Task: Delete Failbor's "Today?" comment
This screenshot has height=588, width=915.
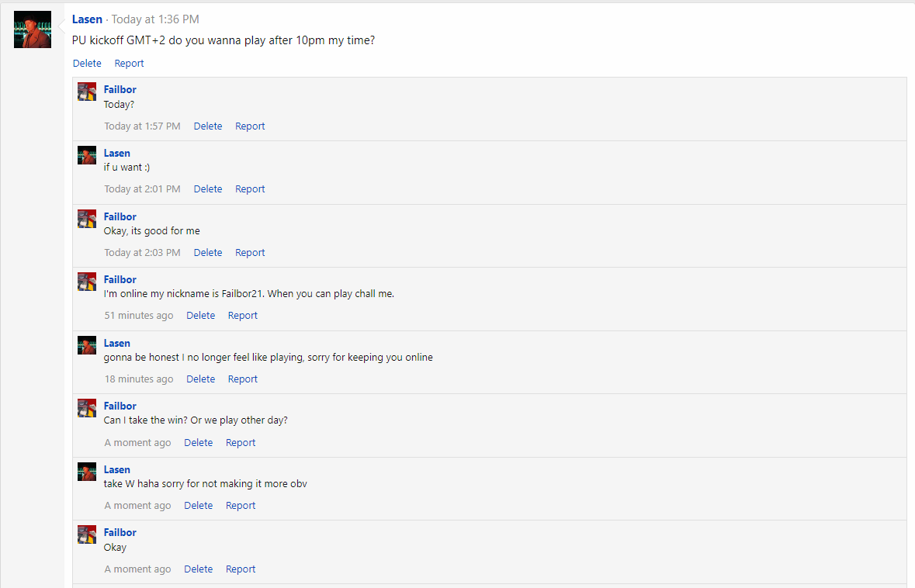Action: click(x=208, y=126)
